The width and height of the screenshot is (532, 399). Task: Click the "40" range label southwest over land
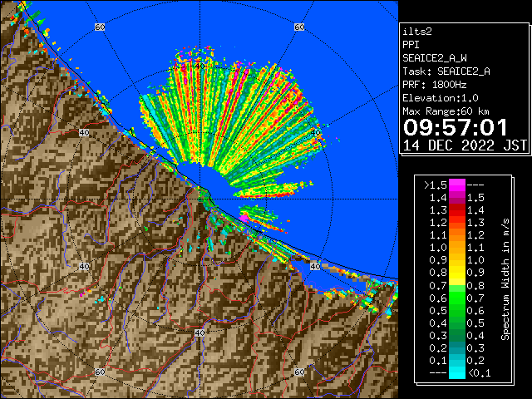(x=84, y=266)
